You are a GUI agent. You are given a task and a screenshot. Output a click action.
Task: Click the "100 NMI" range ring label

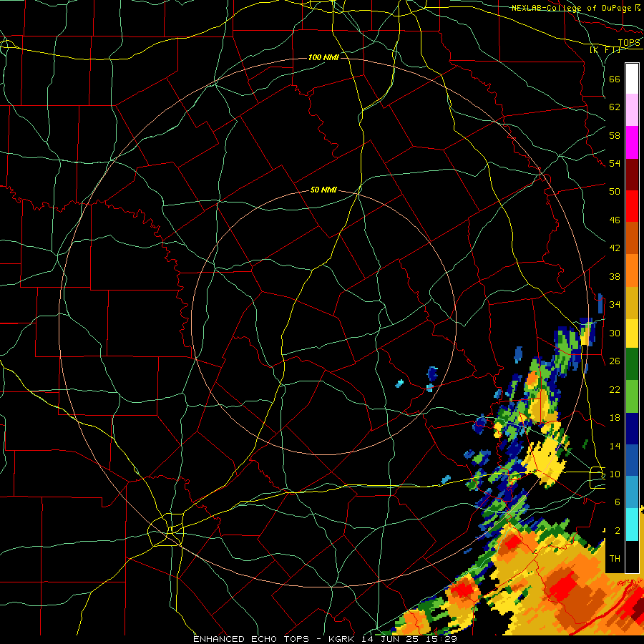pyautogui.click(x=323, y=57)
